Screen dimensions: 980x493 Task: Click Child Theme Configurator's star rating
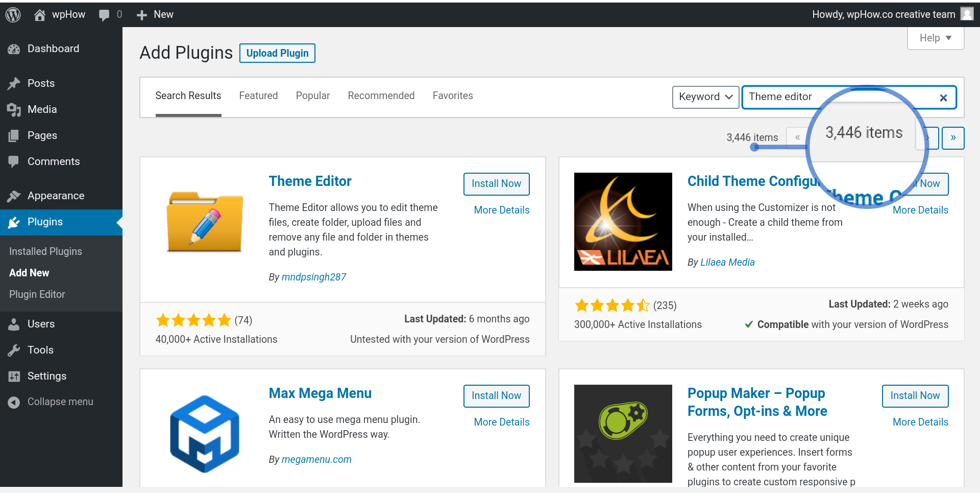[612, 306]
